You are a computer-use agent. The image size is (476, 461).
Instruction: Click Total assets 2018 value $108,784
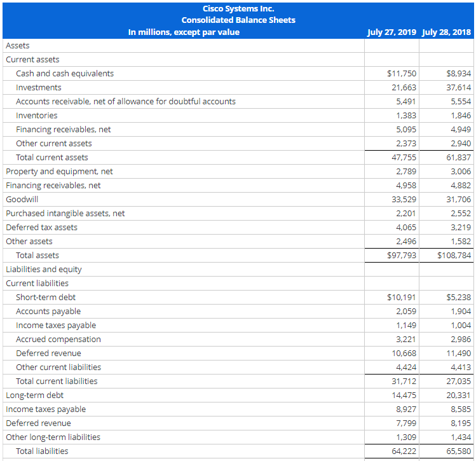(x=454, y=255)
